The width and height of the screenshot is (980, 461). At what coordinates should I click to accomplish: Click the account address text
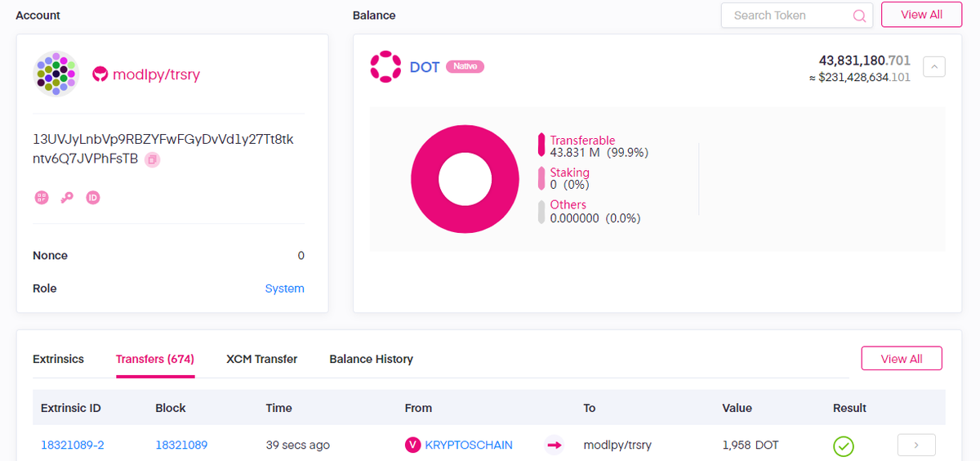pyautogui.click(x=163, y=149)
